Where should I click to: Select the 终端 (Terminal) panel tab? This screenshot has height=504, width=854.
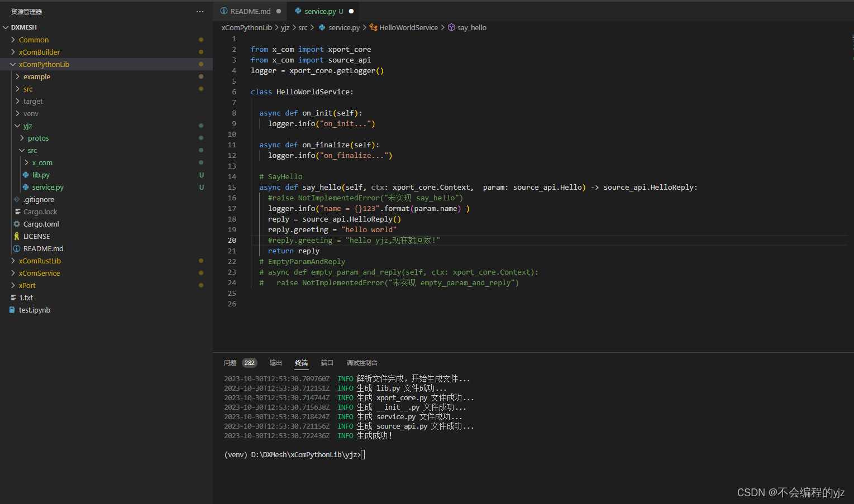[302, 363]
